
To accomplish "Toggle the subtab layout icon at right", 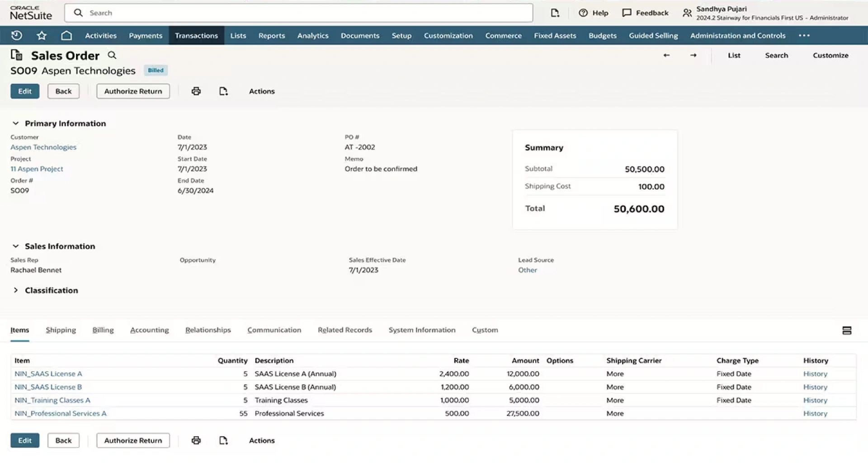I will coord(847,330).
